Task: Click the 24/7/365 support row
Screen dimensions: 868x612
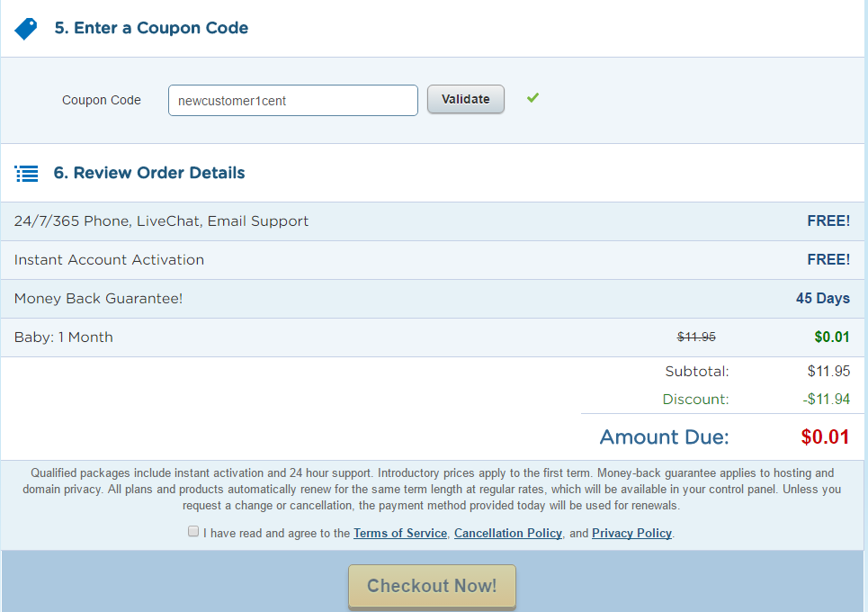Action: 162,221
